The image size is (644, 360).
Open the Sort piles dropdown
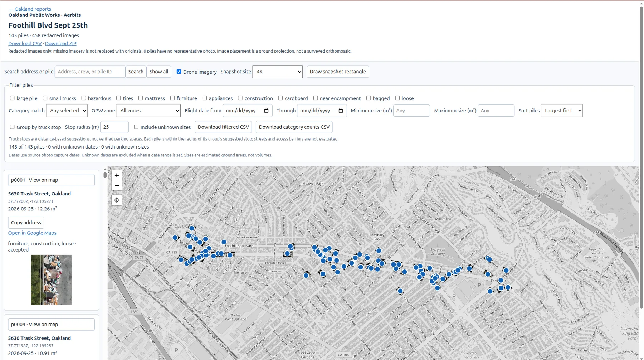(x=562, y=111)
